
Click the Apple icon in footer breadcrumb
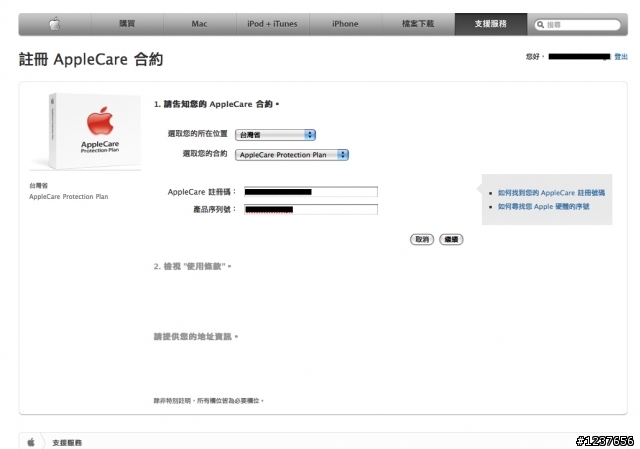[x=31, y=442]
